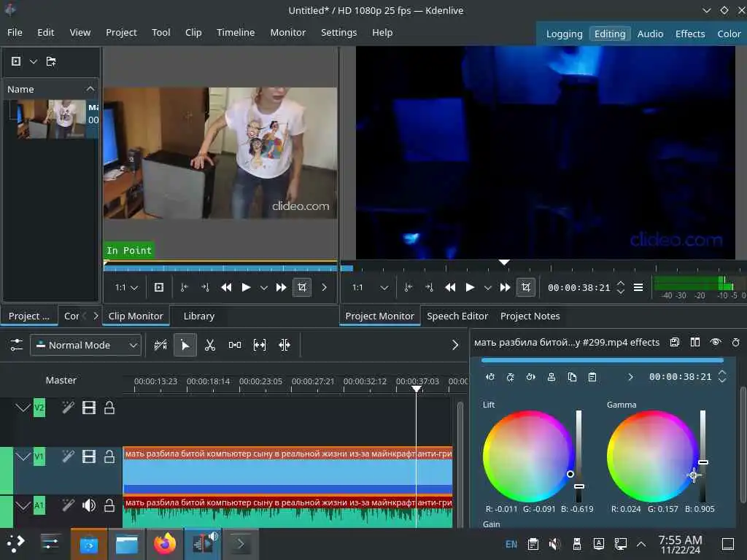This screenshot has width=747, height=560.
Task: Switch to the Speech Editor tab
Action: (x=457, y=316)
